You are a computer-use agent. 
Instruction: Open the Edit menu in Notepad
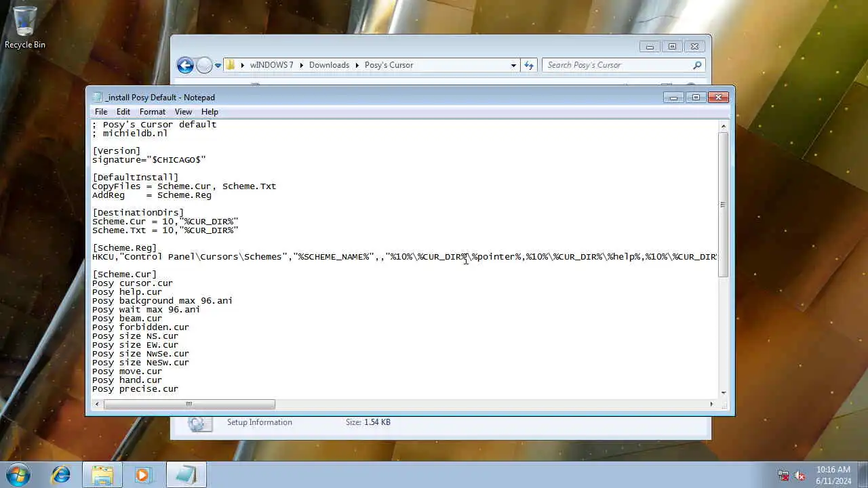123,112
